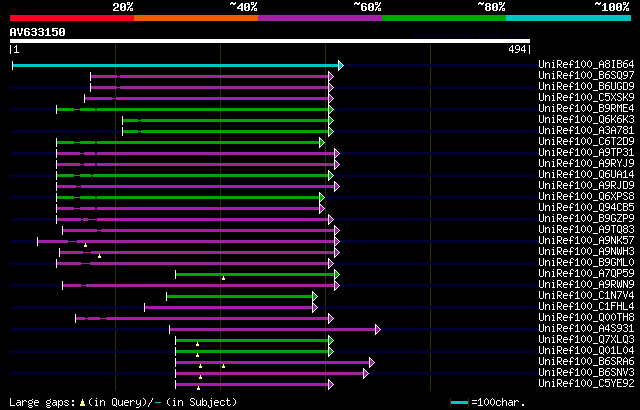Click the cyan alignment bar for A8IB64

click(176, 65)
